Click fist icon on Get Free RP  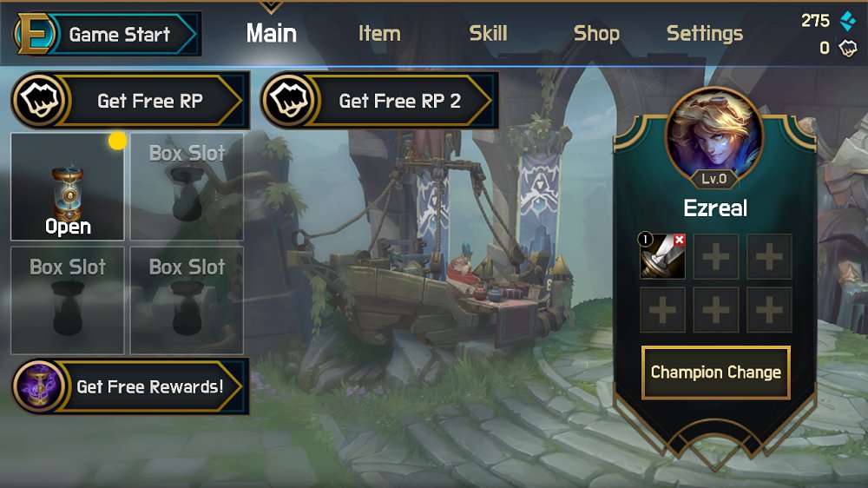point(40,100)
